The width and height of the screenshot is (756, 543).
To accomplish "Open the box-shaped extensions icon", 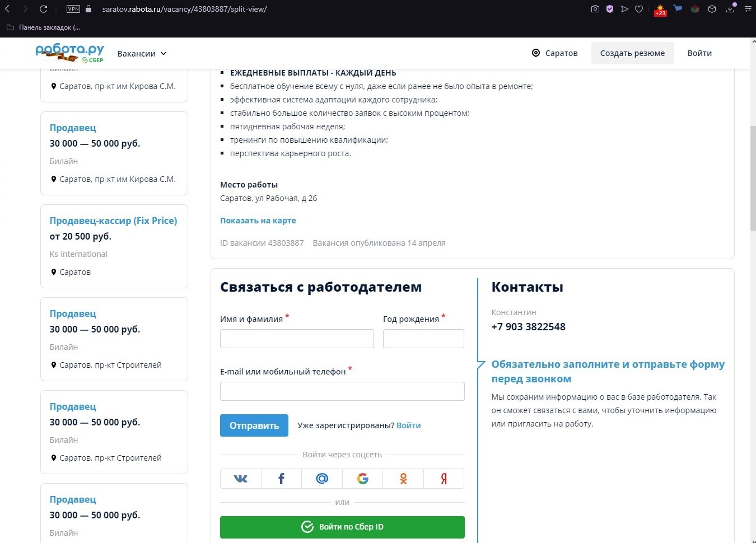I will (x=712, y=9).
